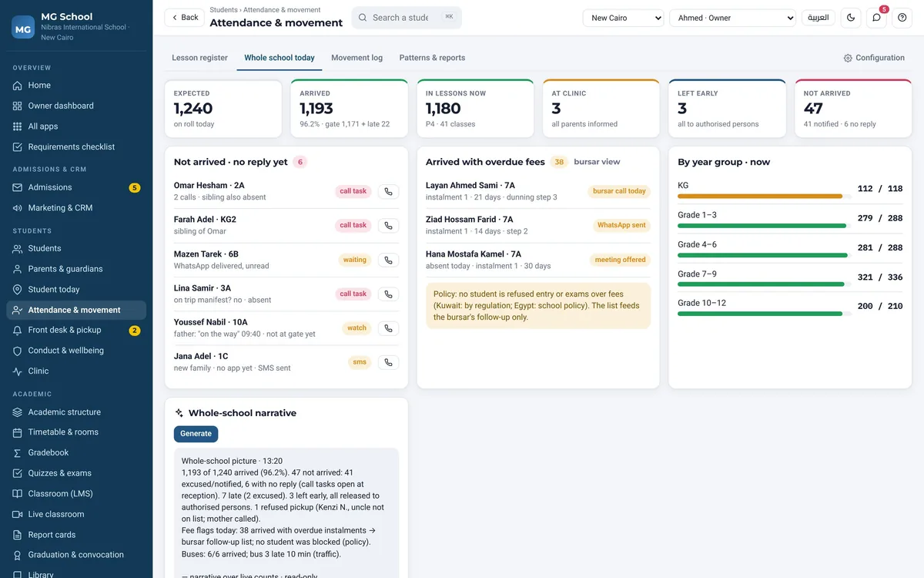This screenshot has height=578, width=924.
Task: Open Students in the sidebar
Action: click(x=76, y=249)
